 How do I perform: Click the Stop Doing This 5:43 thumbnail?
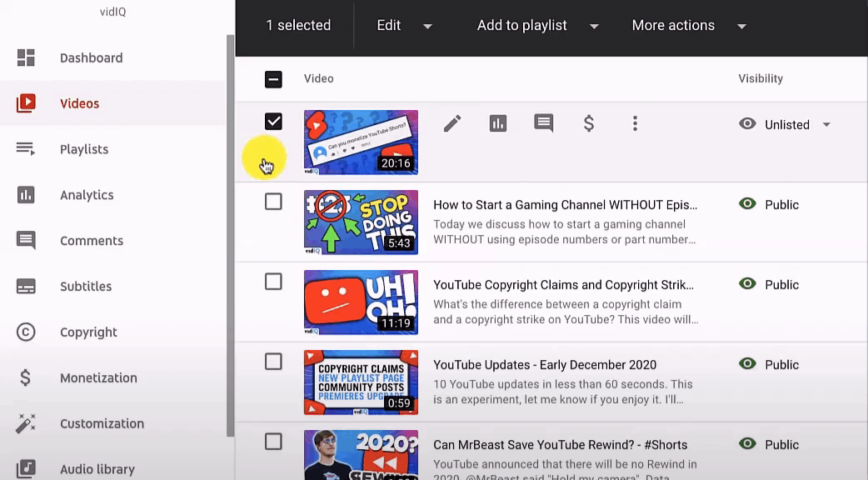361,222
